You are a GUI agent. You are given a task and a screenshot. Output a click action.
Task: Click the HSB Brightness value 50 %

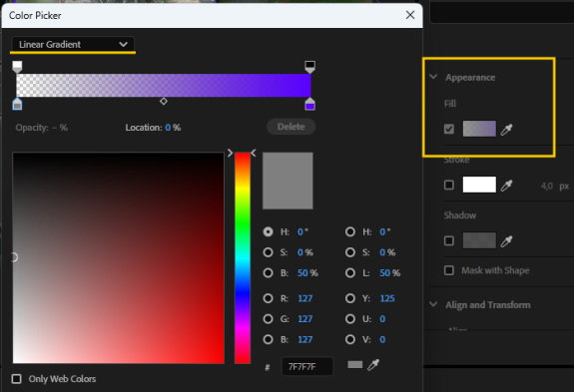point(307,272)
